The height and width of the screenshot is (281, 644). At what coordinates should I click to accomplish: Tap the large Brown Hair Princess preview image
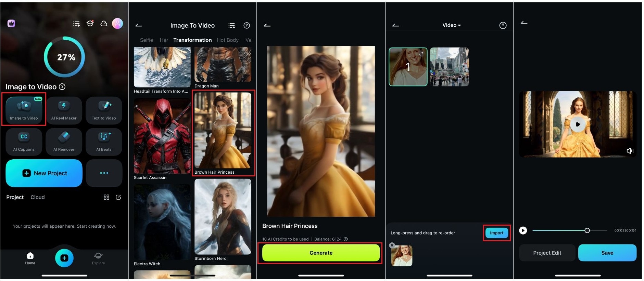(x=321, y=131)
